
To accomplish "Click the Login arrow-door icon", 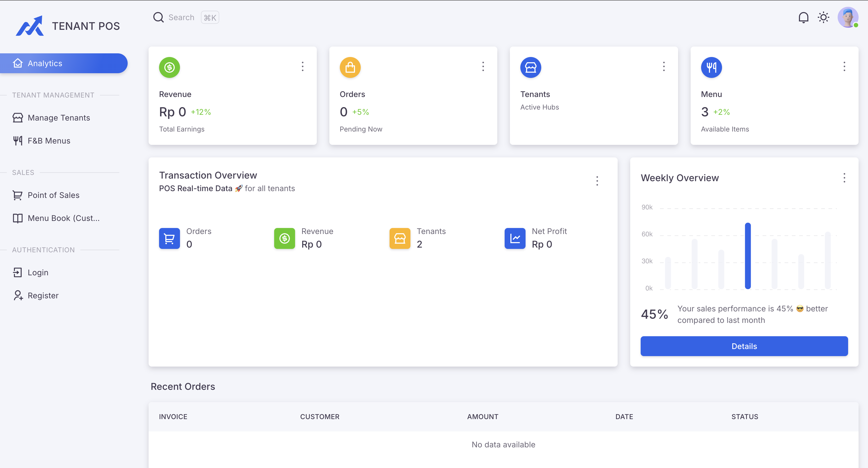I will pyautogui.click(x=18, y=272).
